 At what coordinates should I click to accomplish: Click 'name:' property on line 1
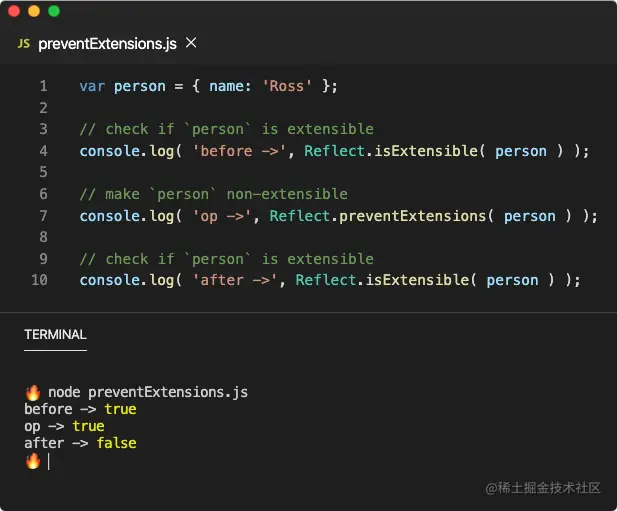[230, 86]
